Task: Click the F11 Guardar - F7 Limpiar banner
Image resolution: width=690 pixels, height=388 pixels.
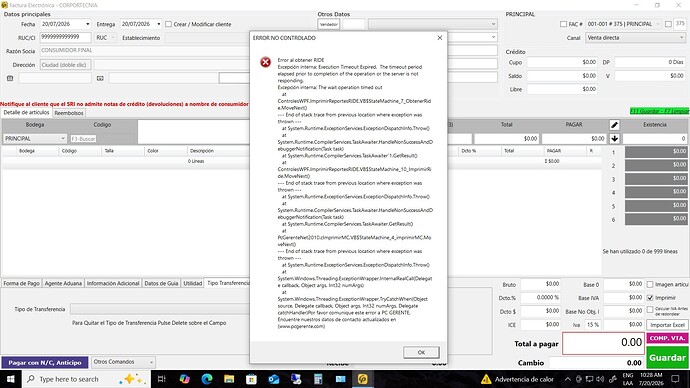Action: (660, 111)
